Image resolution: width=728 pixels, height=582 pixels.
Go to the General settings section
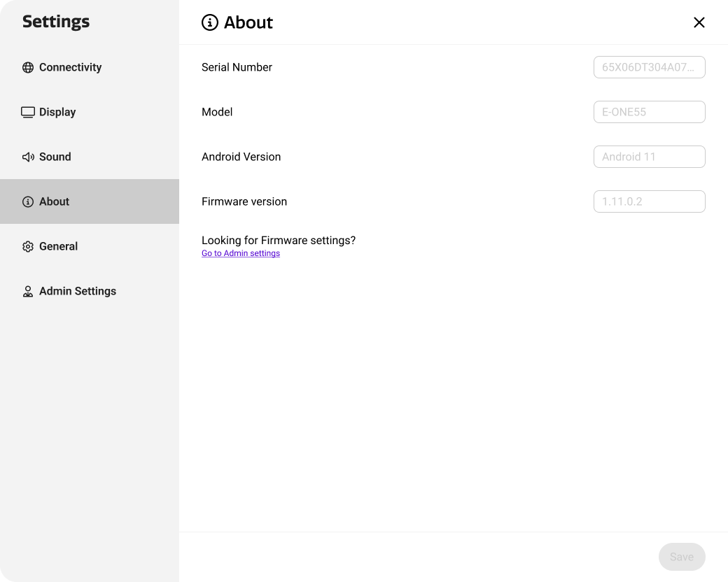pos(58,246)
